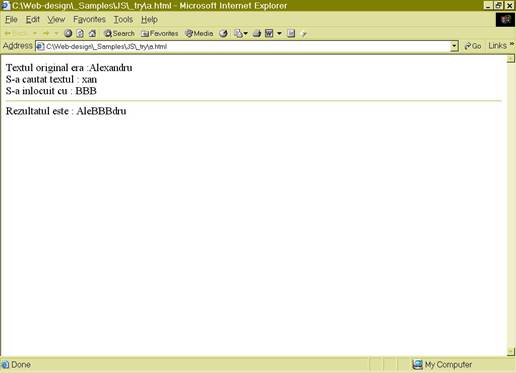Open the Search pane
Viewport: 516px width, 373px height.
119,33
